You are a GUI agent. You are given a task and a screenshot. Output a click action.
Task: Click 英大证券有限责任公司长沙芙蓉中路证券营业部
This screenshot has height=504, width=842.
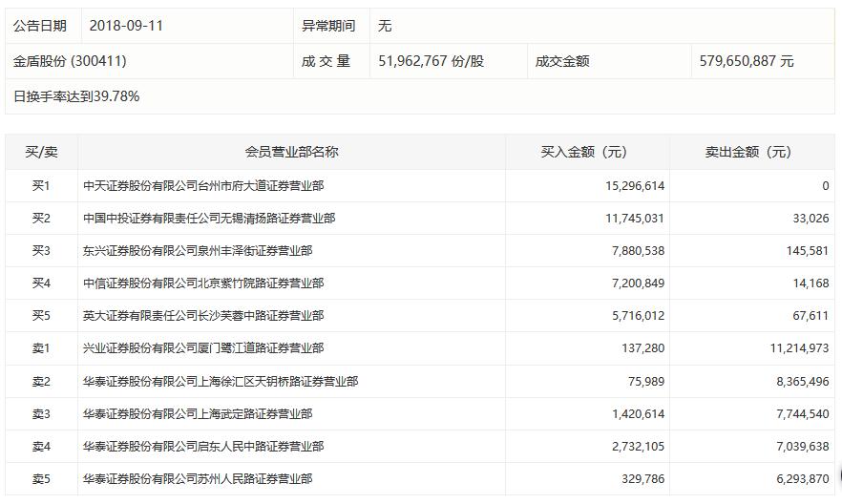point(203,316)
